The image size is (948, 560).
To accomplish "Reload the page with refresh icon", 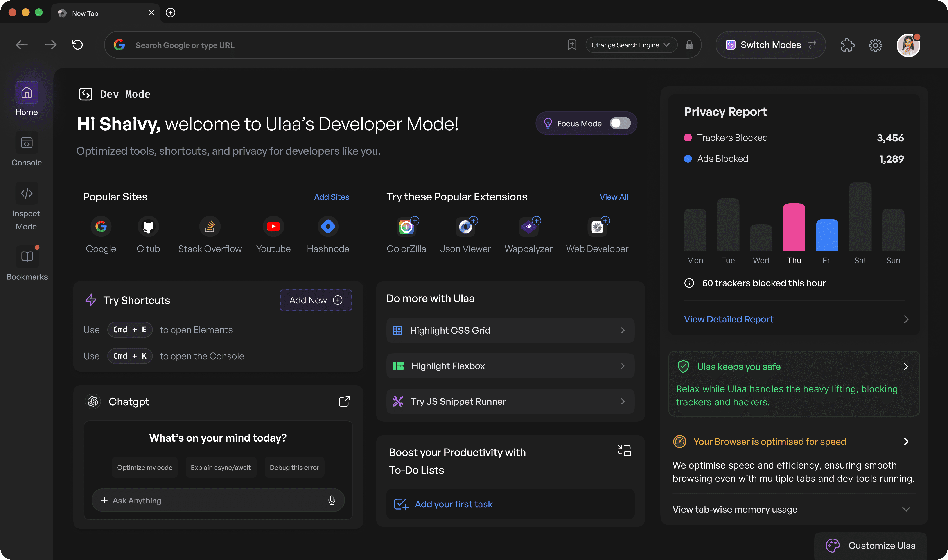I will point(77,45).
